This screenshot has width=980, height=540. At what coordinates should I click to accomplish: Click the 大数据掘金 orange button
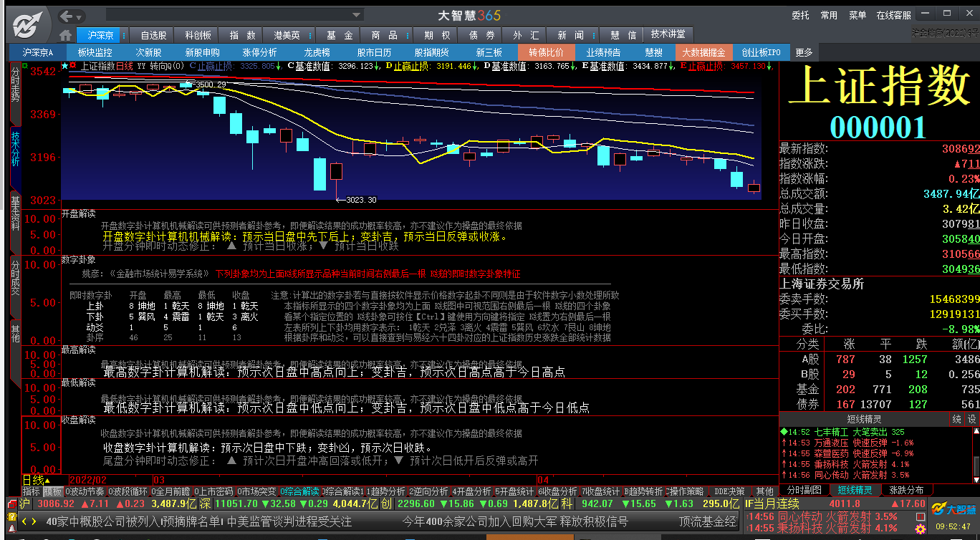click(703, 52)
